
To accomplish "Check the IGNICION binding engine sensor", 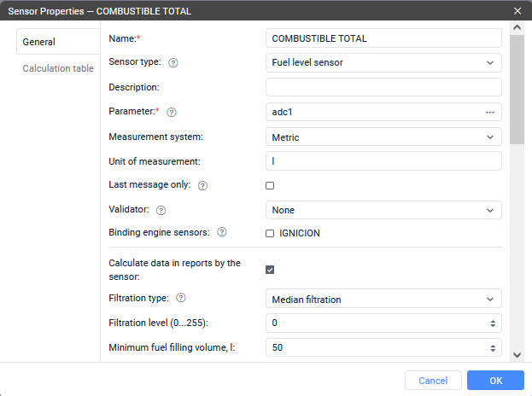I will 270,233.
